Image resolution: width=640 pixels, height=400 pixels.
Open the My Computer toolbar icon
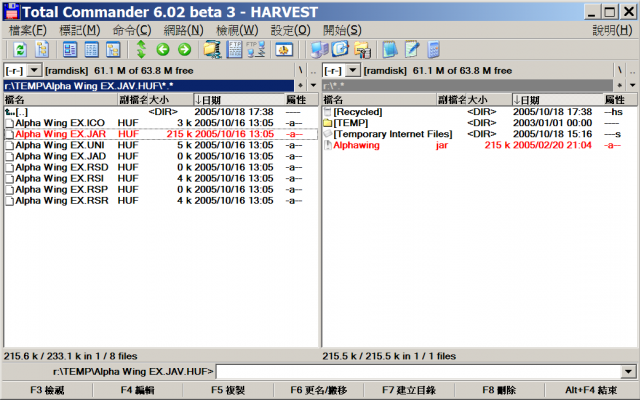(319, 50)
